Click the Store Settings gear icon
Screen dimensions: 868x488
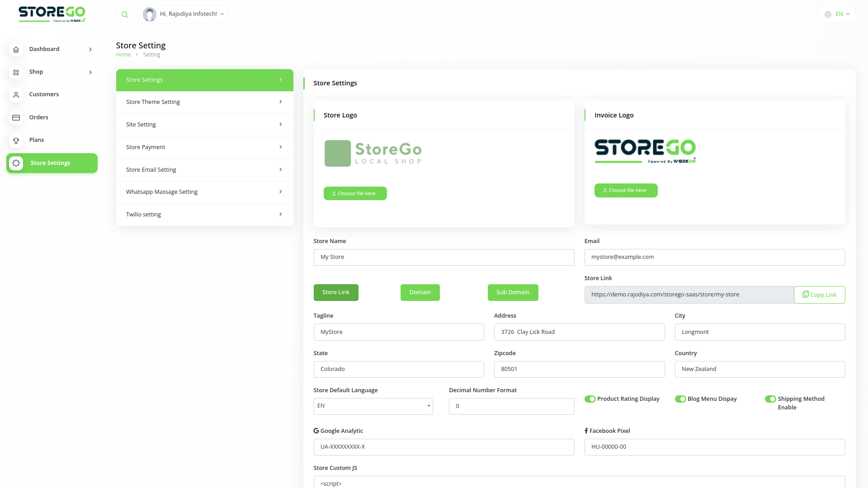click(x=16, y=163)
